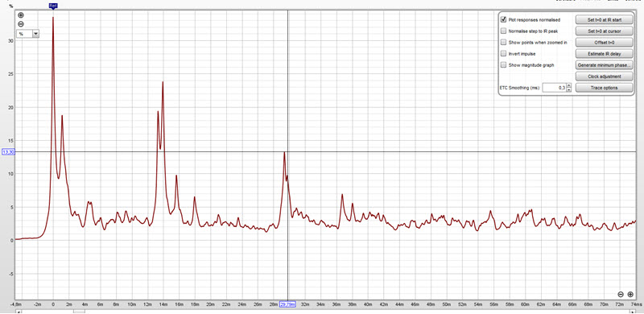Click Offset t=0 button
This screenshot has height=314, width=644.
[x=605, y=43]
